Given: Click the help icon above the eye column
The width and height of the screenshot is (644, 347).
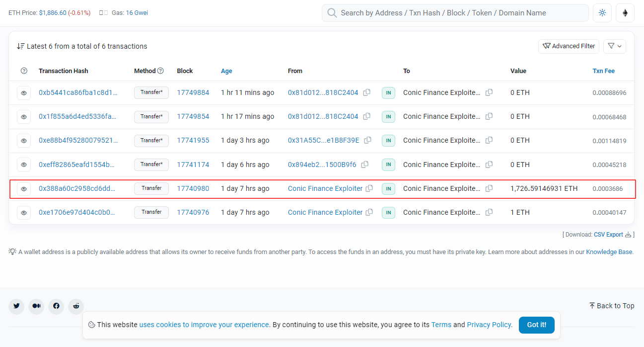Looking at the screenshot, I should point(24,71).
